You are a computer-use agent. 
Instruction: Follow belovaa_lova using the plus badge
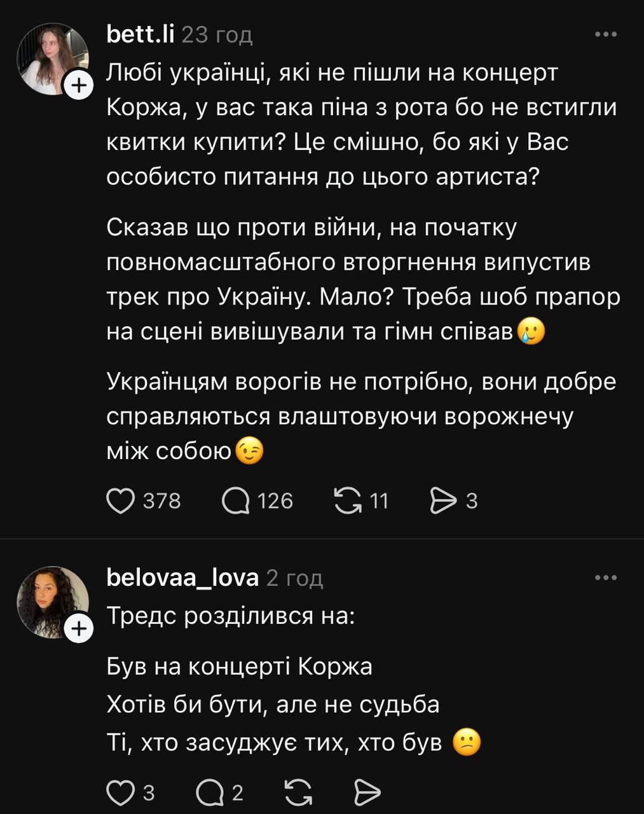pos(78,629)
